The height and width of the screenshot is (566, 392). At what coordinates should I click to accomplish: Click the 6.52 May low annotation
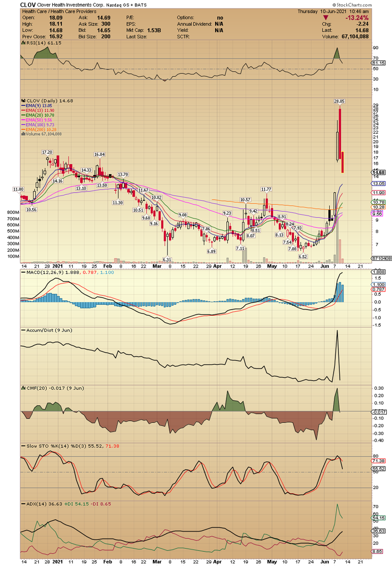(x=302, y=257)
